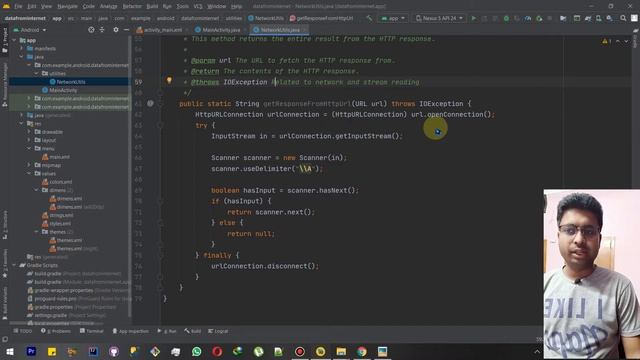Image resolution: width=640 pixels, height=360 pixels.
Task: Click the app breadcrumb in navigation bar
Action: coord(57,18)
